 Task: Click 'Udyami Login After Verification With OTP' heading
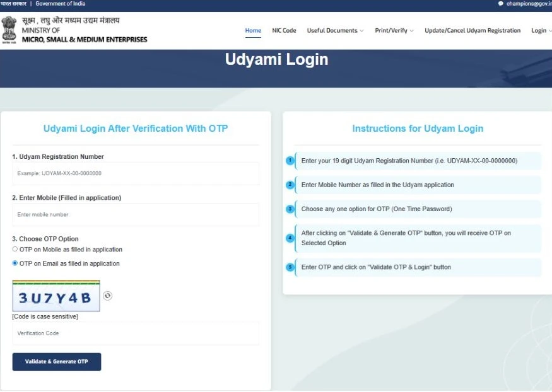(x=136, y=129)
